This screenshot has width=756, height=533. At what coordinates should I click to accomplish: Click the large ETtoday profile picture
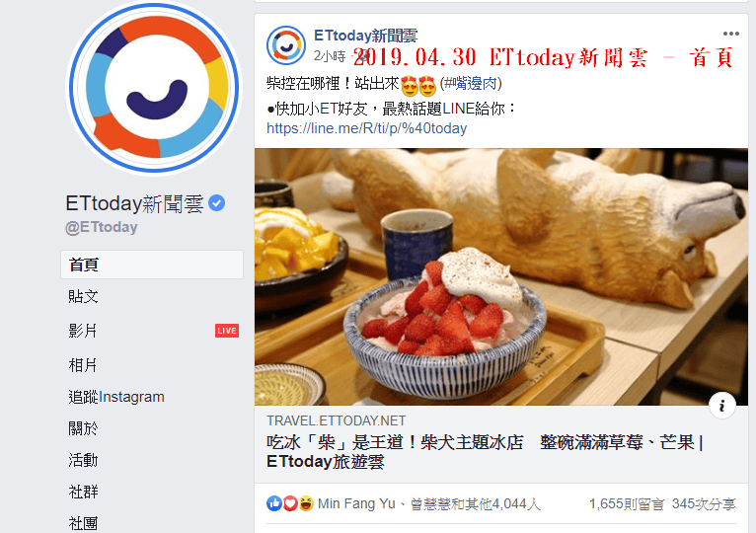154,88
